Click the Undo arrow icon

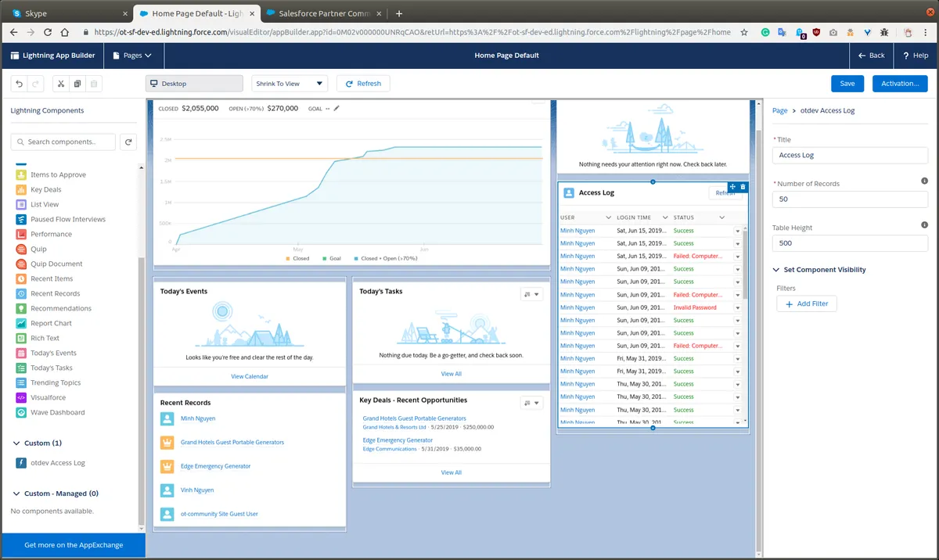coord(19,84)
